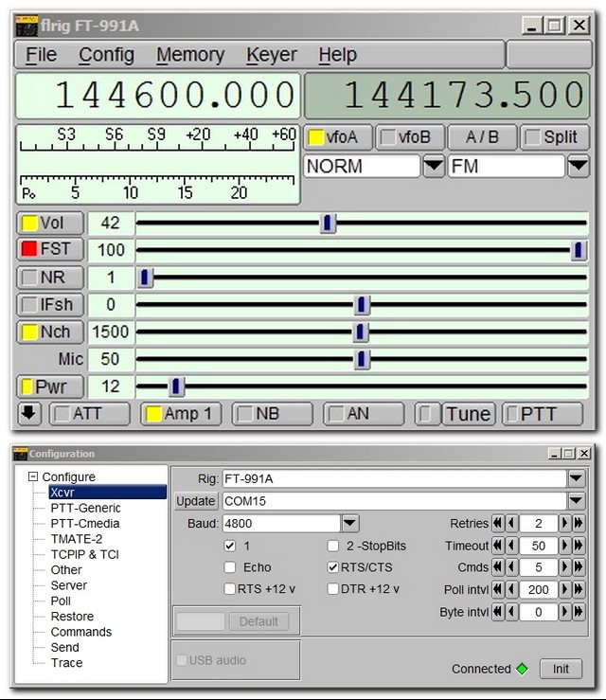Click Cmds single-step increase arrow

tap(565, 567)
